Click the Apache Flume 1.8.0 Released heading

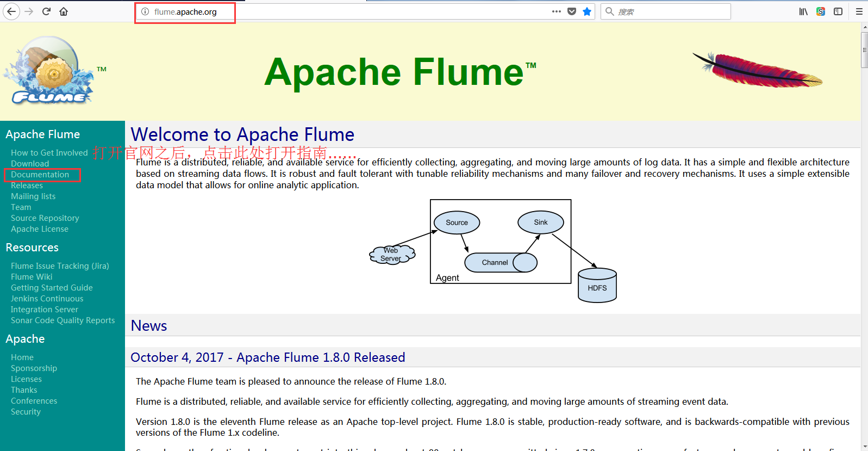(268, 357)
